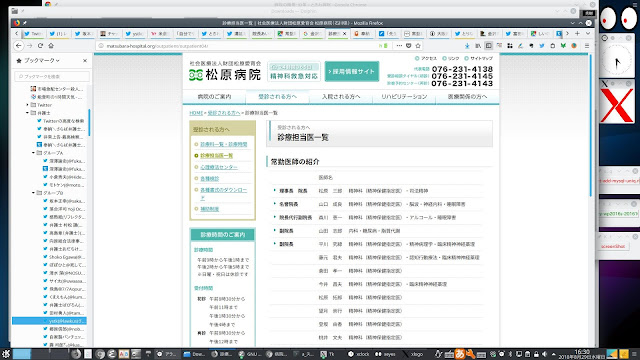640x360 pixels.
Task: Open the 入院される方へ navigation tab
Action: [341, 97]
